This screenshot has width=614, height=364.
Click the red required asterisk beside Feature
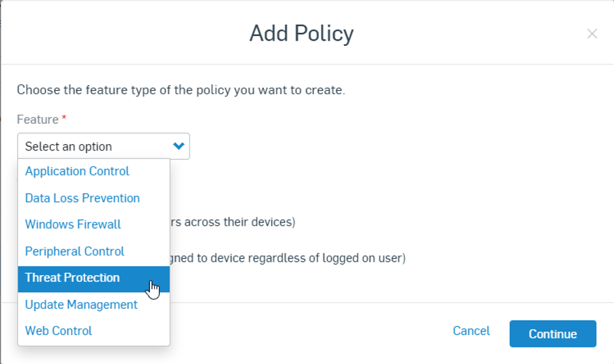tap(64, 119)
